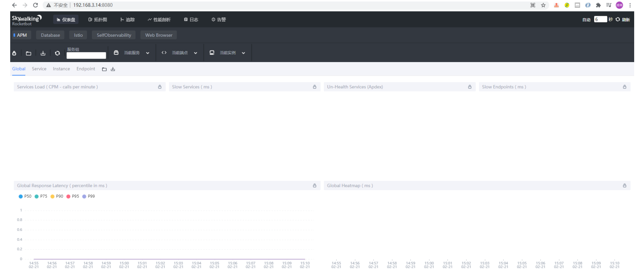Click the Slow Endpoints panel title

(504, 87)
